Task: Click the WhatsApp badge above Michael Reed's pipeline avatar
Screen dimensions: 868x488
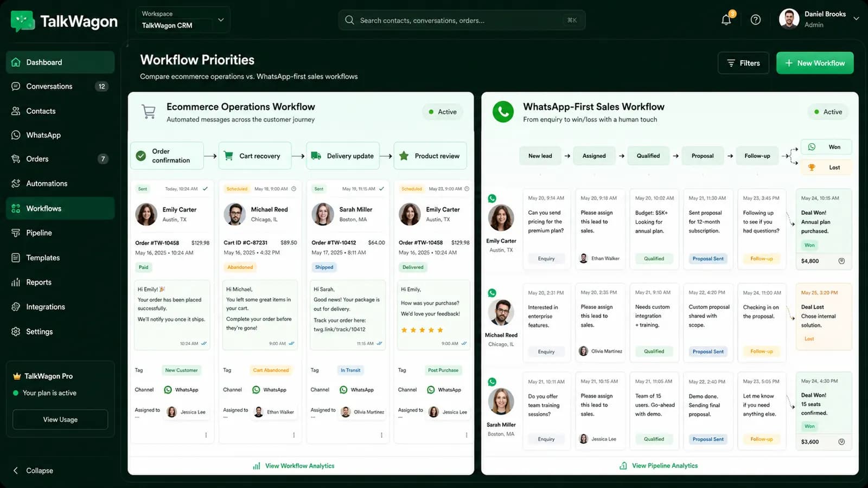Action: tap(492, 293)
